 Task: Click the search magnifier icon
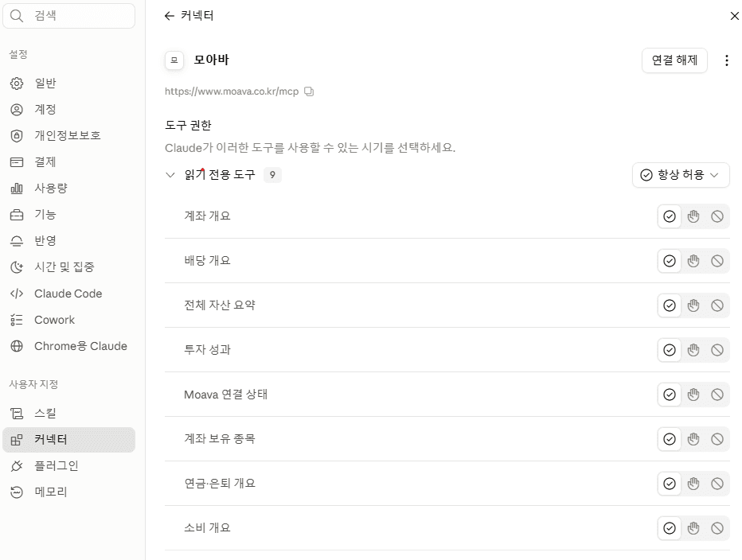pyautogui.click(x=17, y=16)
